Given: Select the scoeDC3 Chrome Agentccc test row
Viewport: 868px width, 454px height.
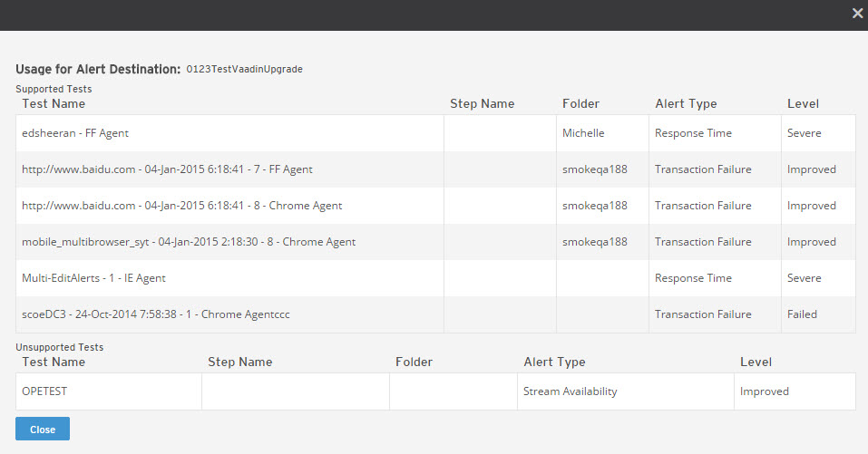Looking at the screenshot, I should coord(435,314).
